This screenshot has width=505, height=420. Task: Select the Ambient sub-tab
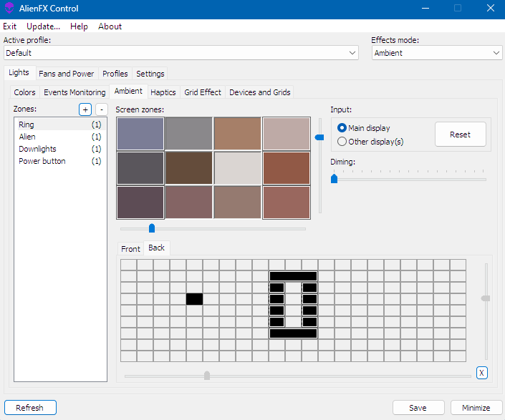click(128, 91)
